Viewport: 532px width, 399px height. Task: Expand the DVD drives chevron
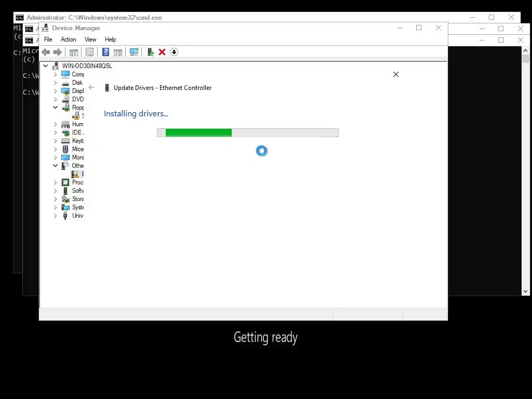point(55,99)
